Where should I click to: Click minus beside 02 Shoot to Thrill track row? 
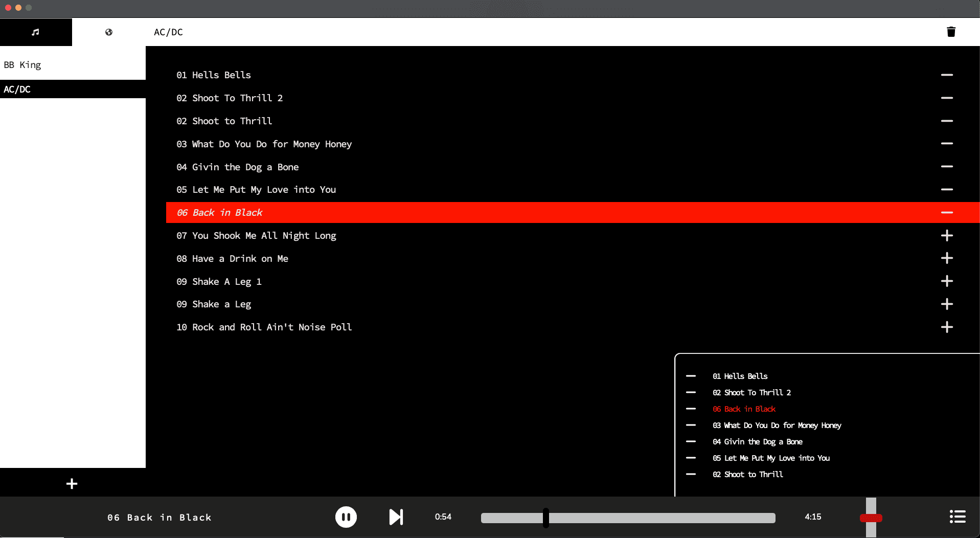(x=947, y=121)
